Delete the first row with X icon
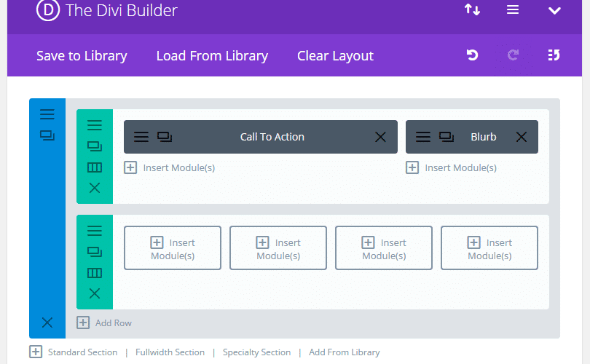Image resolution: width=590 pixels, height=364 pixels. [x=95, y=188]
